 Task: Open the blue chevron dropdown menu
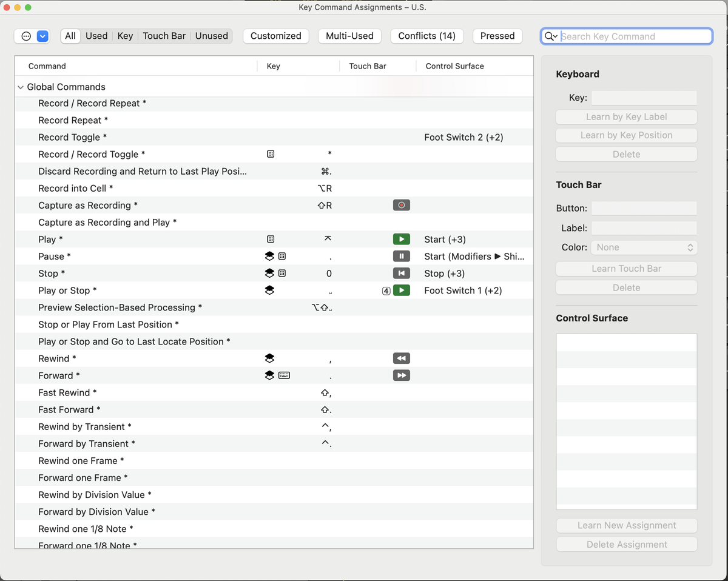[x=42, y=36]
